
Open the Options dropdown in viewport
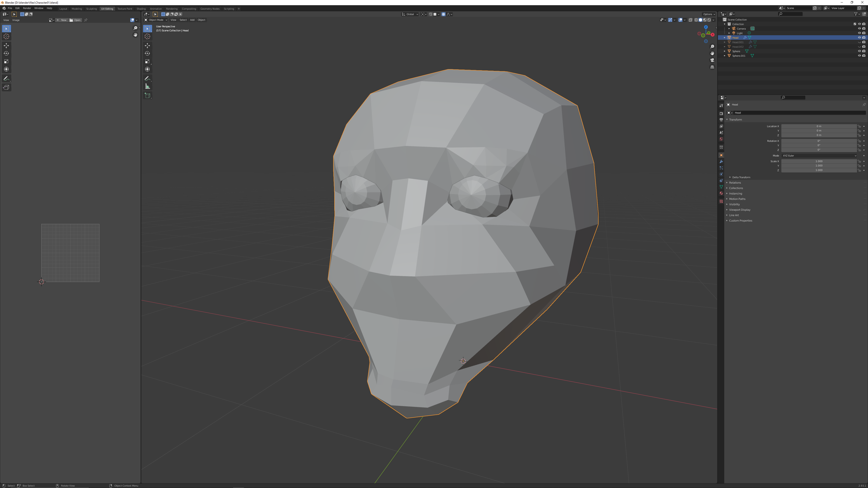coord(709,14)
